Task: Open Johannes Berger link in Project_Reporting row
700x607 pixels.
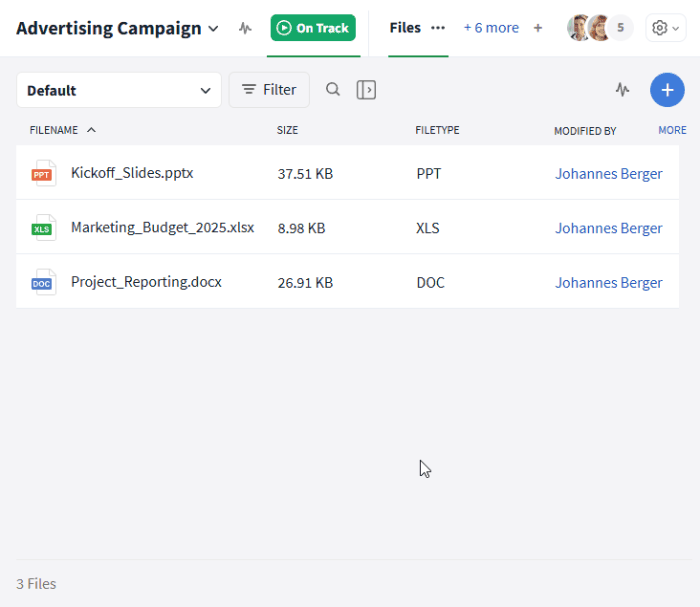Action: [608, 282]
